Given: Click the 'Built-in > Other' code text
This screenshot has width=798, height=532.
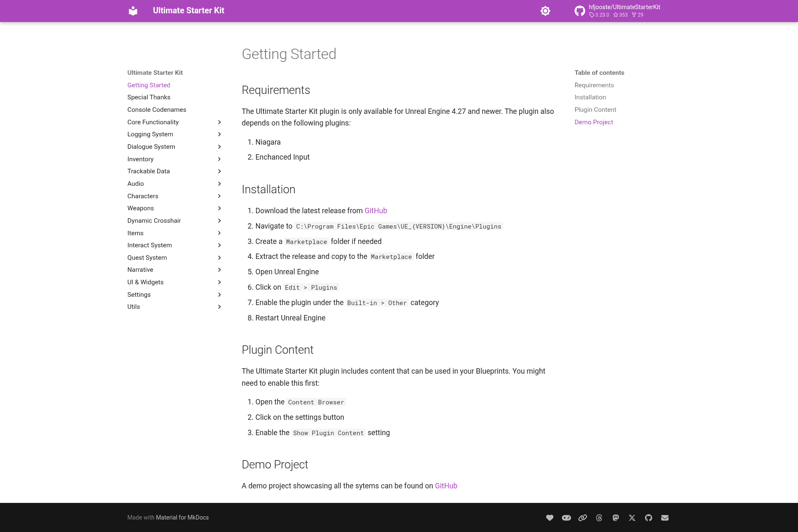Looking at the screenshot, I should click(x=377, y=303).
